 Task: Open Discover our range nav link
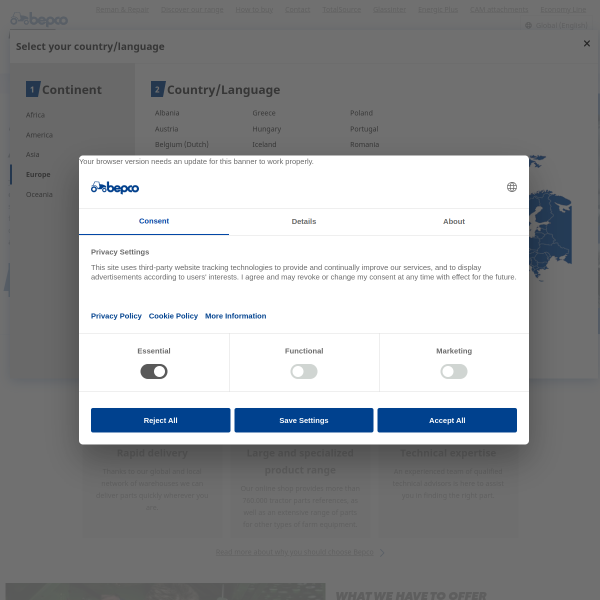coord(192,9)
